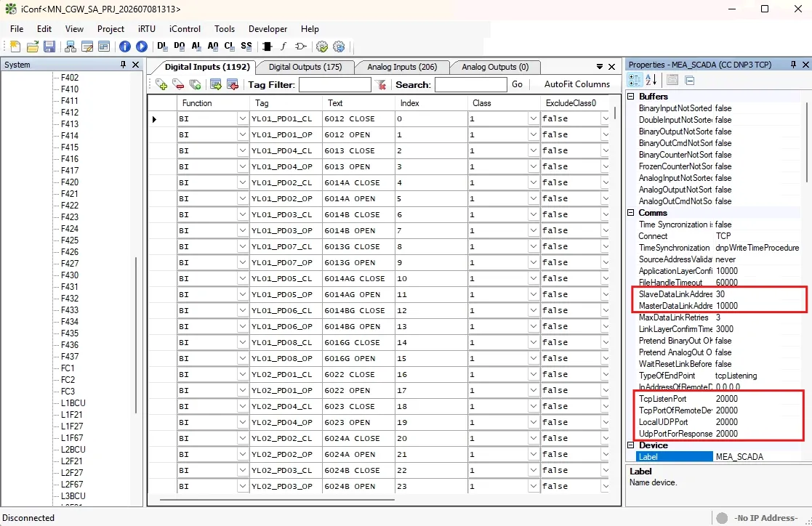Click the System tree vertical scrollbar
The image size is (812, 526).
point(136,335)
